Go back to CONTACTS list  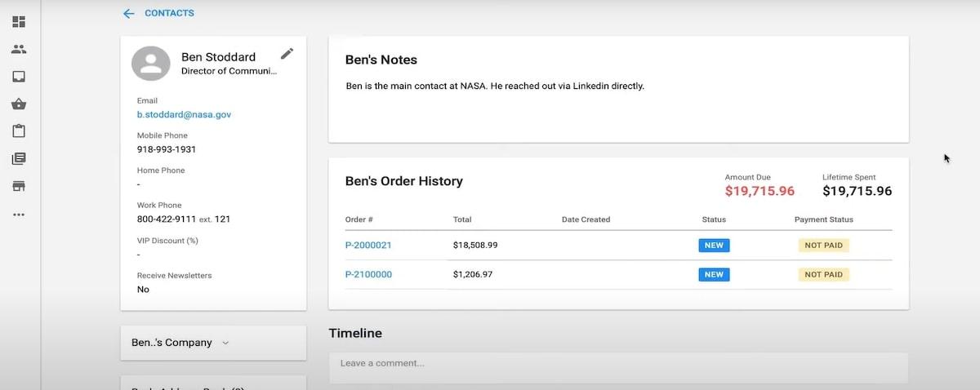point(169,13)
